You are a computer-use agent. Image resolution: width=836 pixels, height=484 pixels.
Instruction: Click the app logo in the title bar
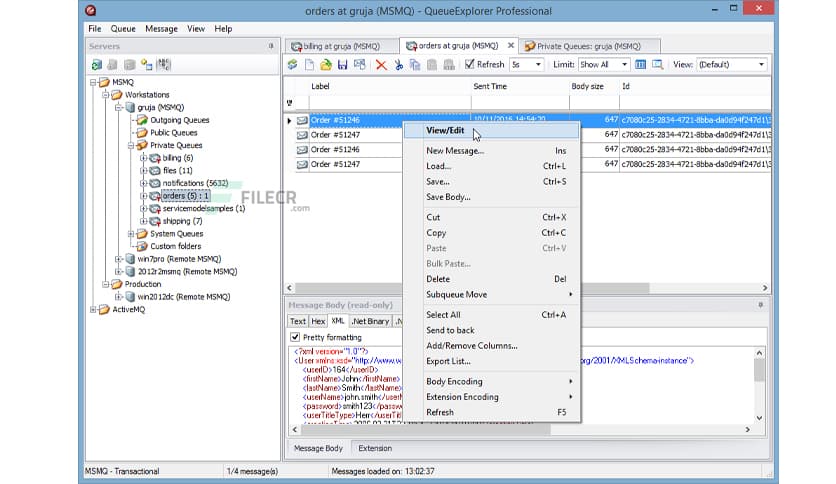[x=91, y=10]
